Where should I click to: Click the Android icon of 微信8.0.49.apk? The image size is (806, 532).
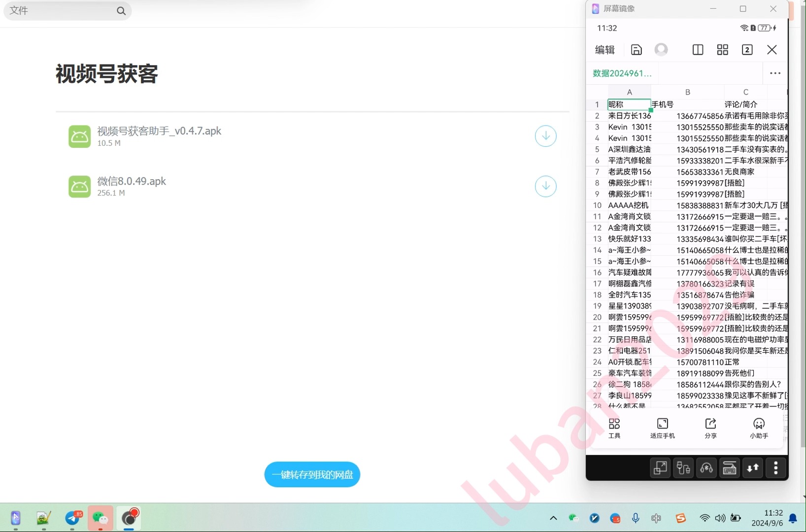(79, 187)
